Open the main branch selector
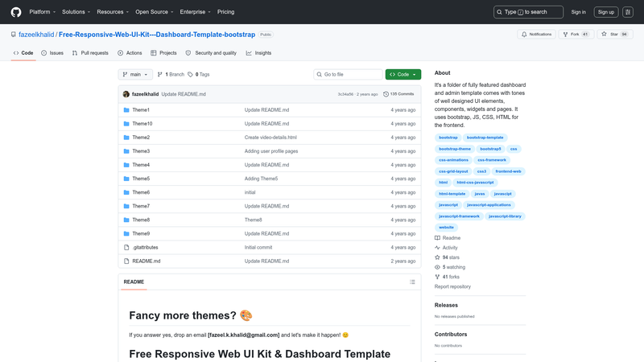 pos(135,74)
